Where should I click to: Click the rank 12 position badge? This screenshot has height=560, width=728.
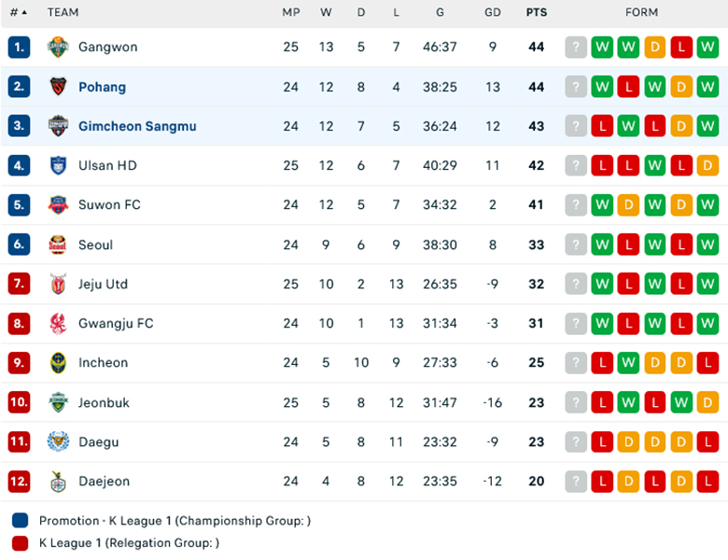(20, 482)
